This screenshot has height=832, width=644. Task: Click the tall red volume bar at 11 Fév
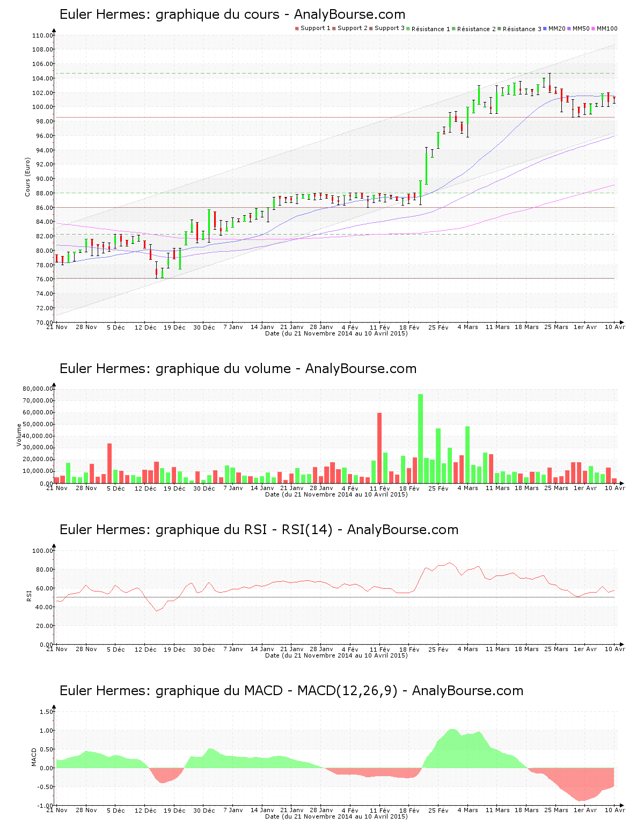(379, 448)
